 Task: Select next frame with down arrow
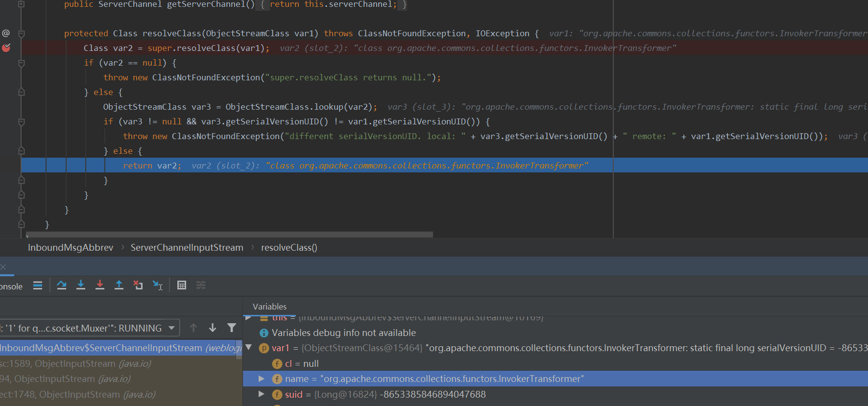(x=213, y=328)
